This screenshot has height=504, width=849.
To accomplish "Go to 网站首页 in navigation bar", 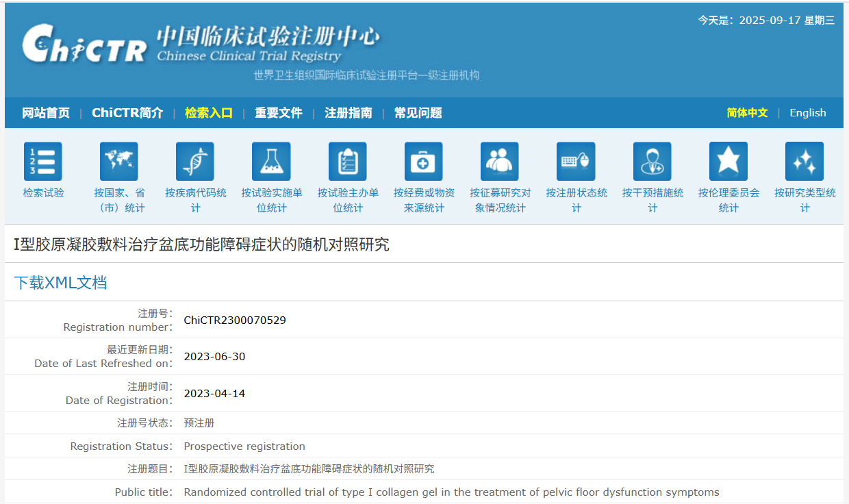I will tap(46, 113).
